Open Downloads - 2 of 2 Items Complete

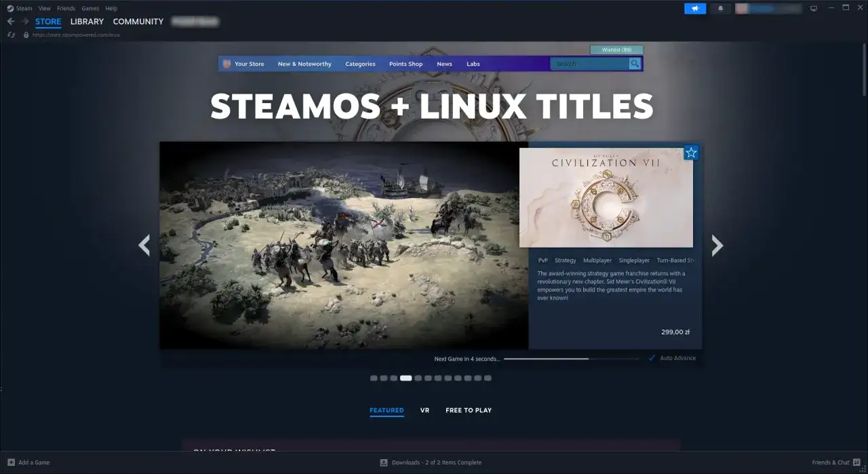(437, 462)
